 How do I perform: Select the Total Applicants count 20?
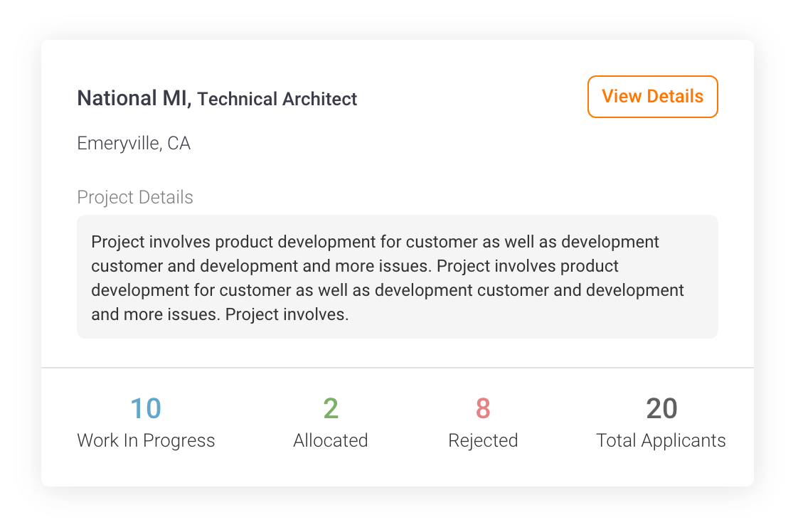pyautogui.click(x=661, y=409)
